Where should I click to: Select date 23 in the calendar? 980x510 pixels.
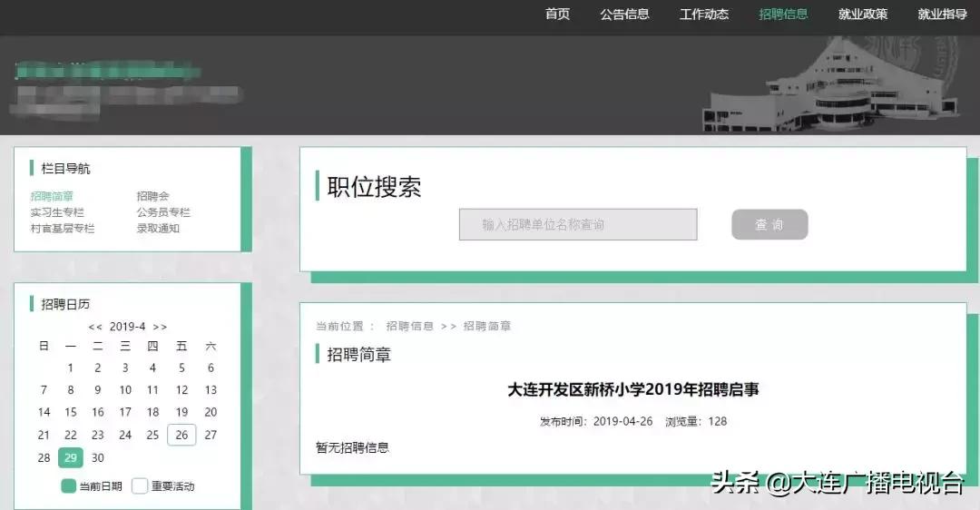[x=97, y=435]
